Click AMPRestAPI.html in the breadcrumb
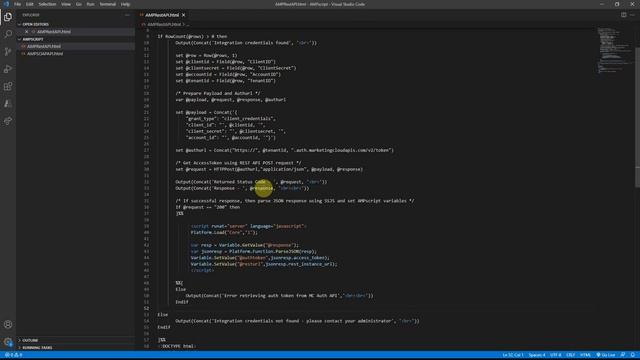 pyautogui.click(x=164, y=24)
